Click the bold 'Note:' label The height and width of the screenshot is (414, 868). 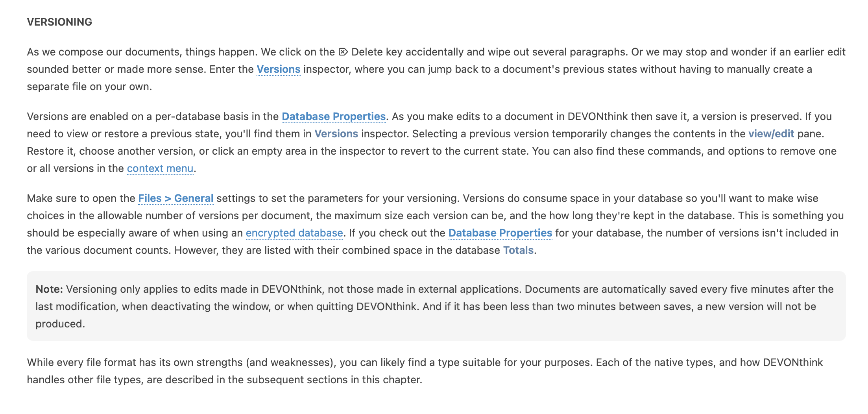coord(49,289)
